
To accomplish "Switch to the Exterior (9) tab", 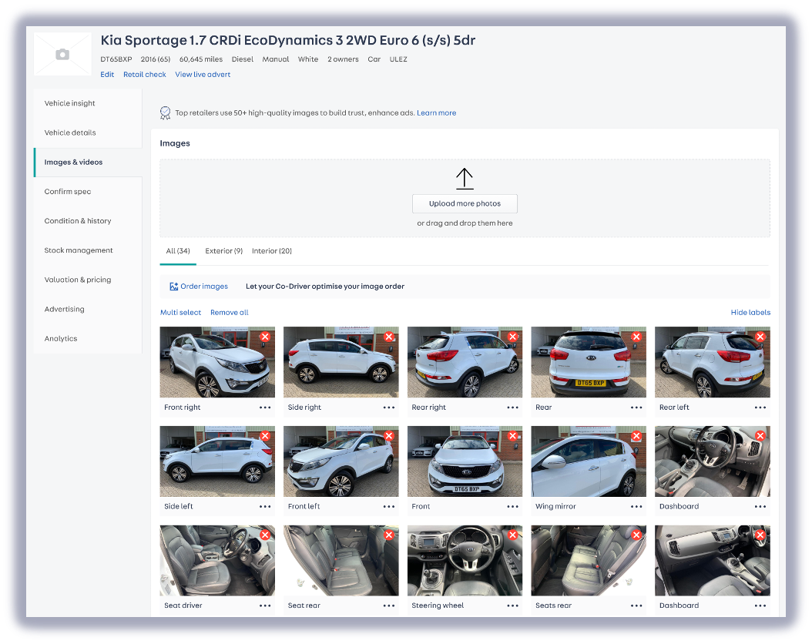I will pos(223,251).
